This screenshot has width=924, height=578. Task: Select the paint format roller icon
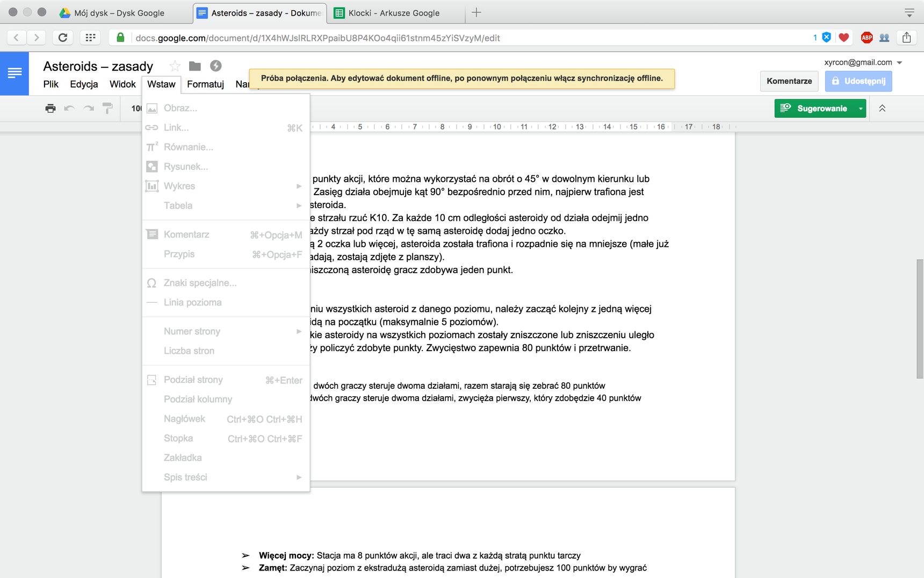tap(107, 109)
